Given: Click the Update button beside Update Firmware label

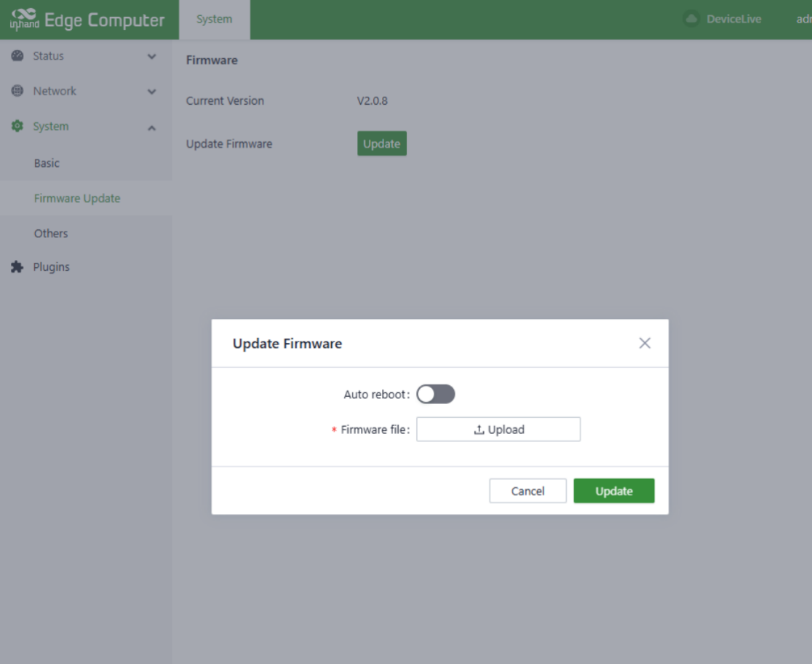Looking at the screenshot, I should tap(381, 143).
